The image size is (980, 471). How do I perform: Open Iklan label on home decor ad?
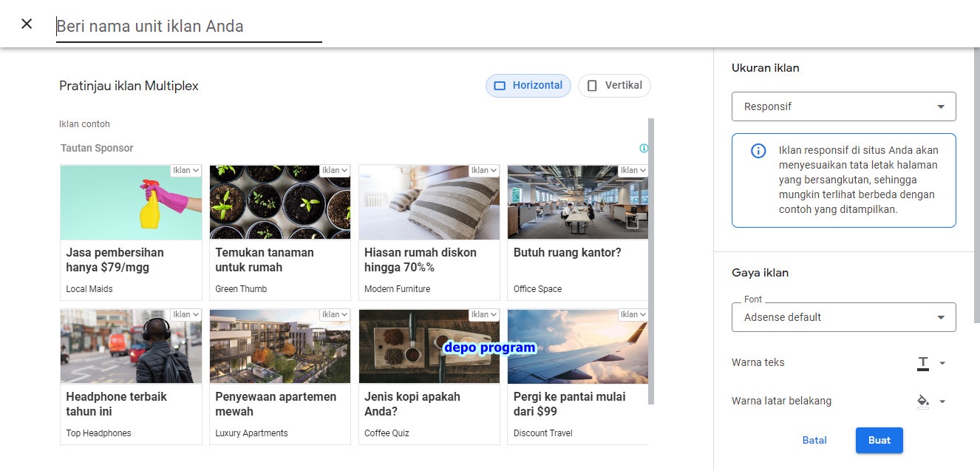click(485, 170)
